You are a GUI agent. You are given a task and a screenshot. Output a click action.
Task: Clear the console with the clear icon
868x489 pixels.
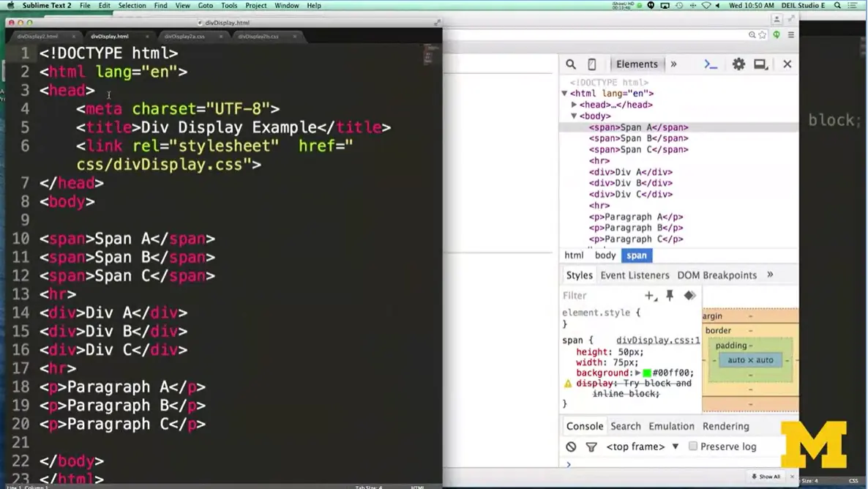pyautogui.click(x=572, y=447)
